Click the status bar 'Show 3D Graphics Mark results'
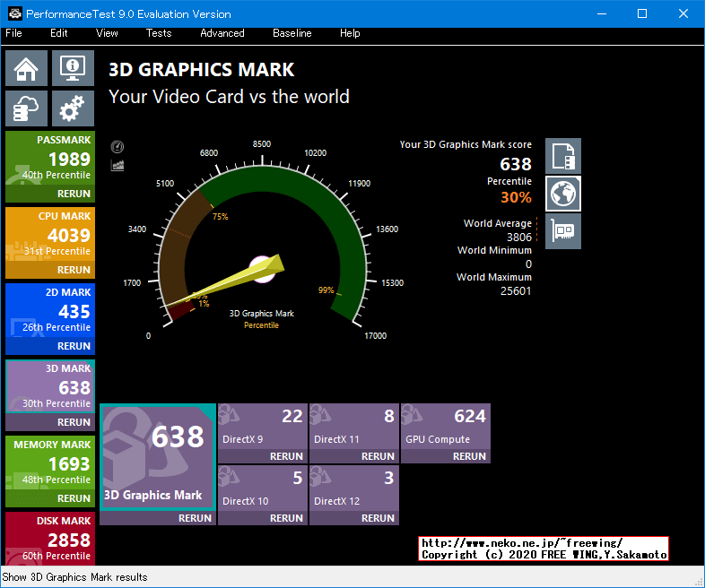The height and width of the screenshot is (588, 705). pyautogui.click(x=74, y=577)
